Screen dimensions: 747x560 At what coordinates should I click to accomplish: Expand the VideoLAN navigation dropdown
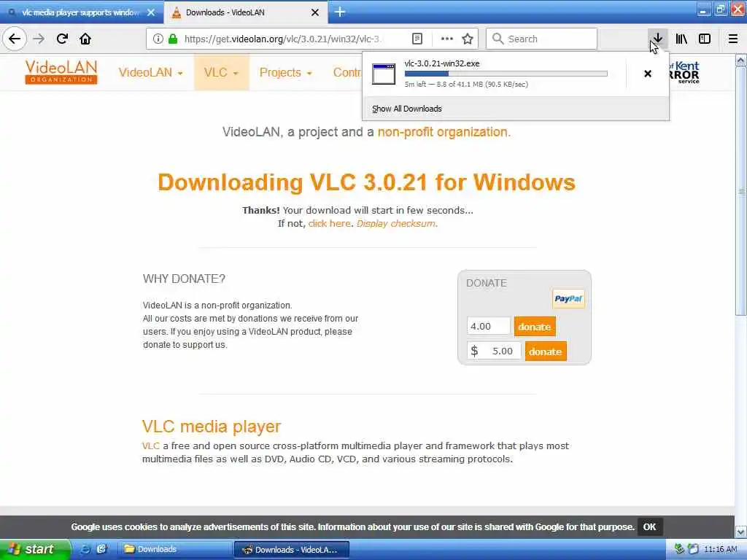click(150, 72)
